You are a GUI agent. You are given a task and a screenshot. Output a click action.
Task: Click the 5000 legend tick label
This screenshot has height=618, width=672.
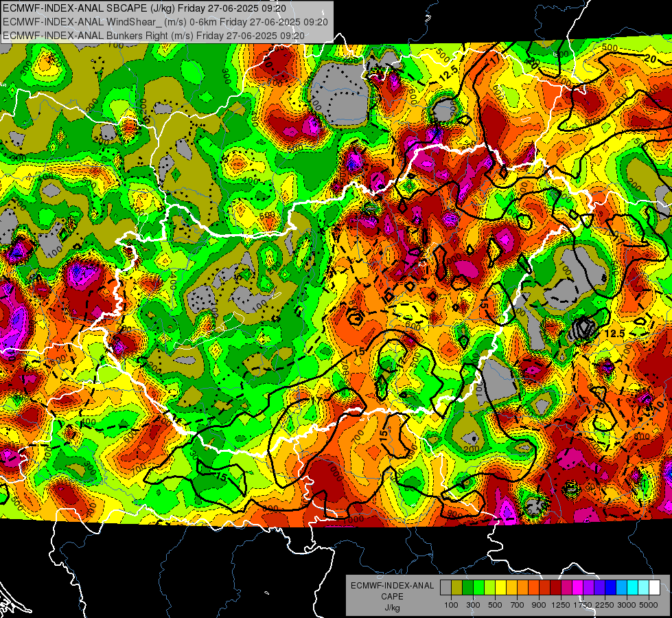(x=649, y=605)
